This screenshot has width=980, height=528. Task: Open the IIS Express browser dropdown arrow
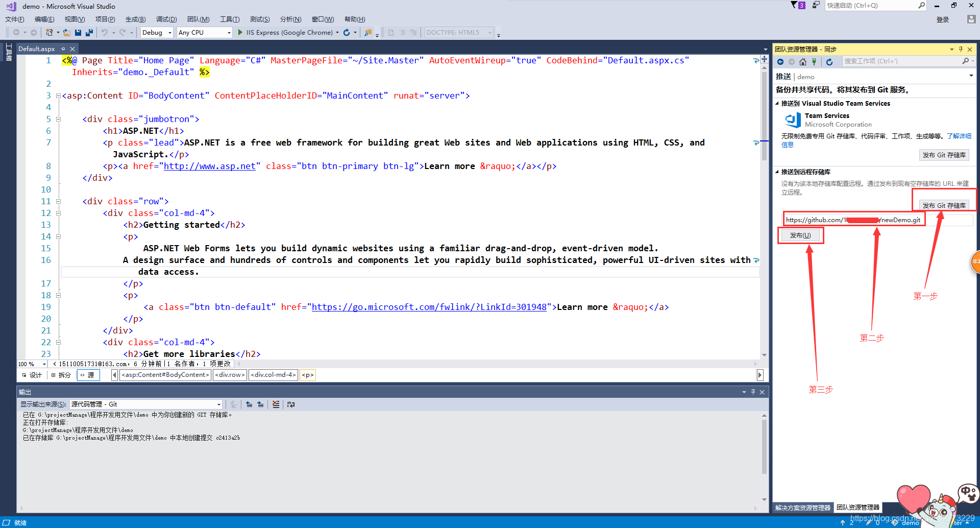click(337, 33)
